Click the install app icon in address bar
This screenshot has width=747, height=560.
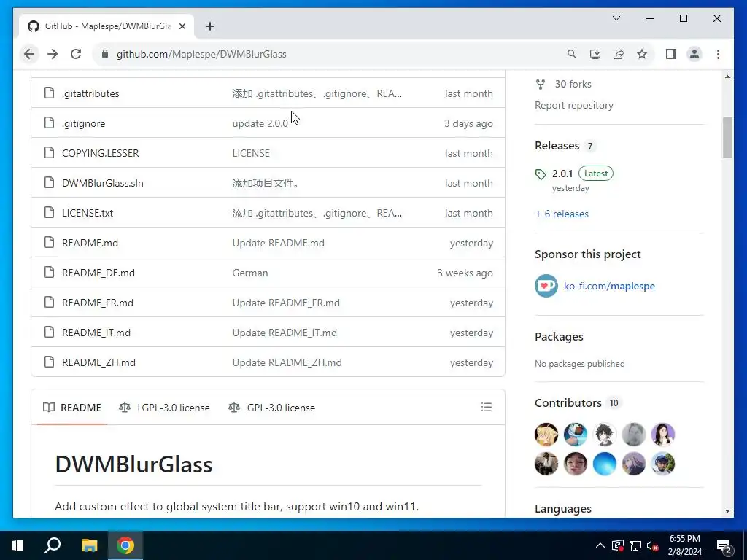(595, 54)
